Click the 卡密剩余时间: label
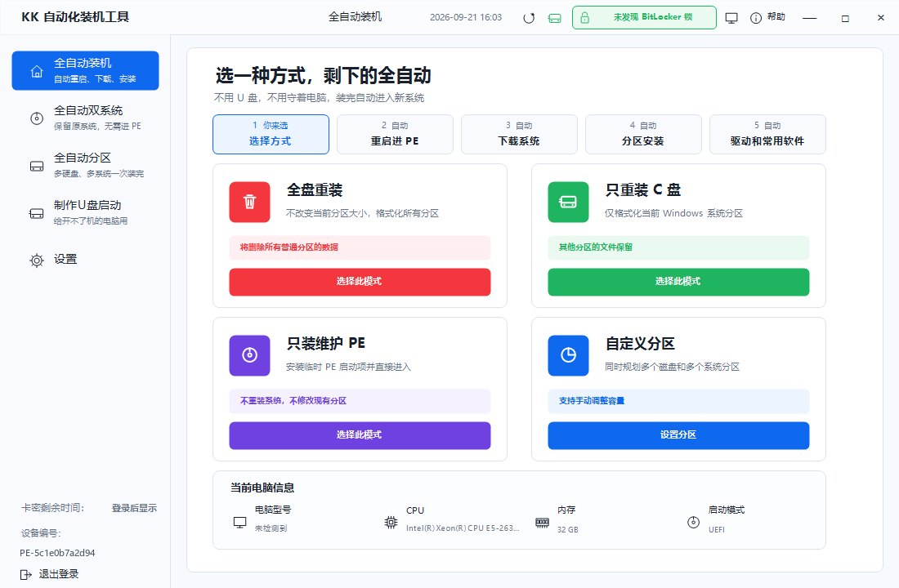Image resolution: width=899 pixels, height=588 pixels. [x=53, y=508]
